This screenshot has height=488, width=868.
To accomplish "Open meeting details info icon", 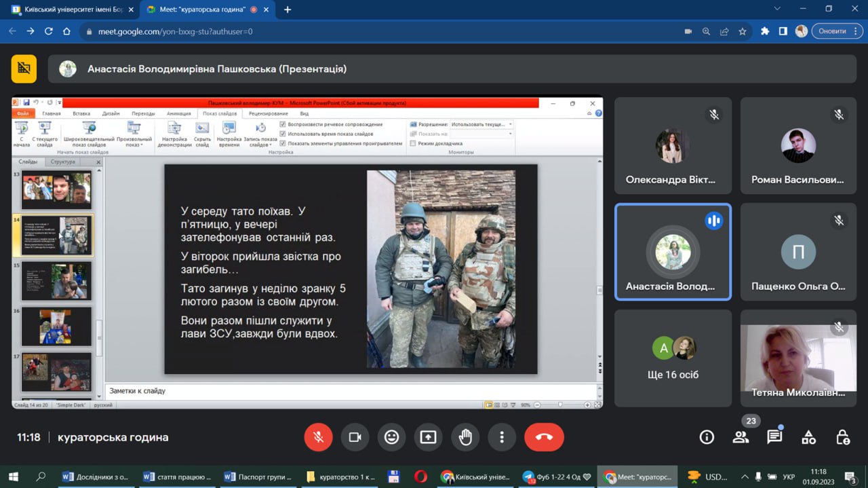I will [x=707, y=437].
